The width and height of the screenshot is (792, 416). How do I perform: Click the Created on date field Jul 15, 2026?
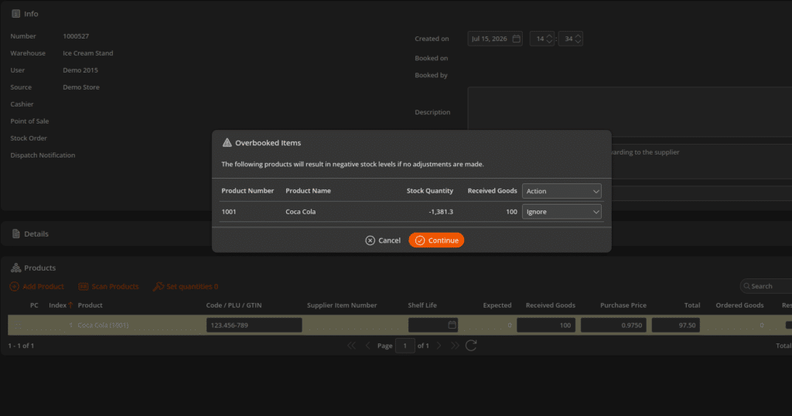click(x=495, y=39)
